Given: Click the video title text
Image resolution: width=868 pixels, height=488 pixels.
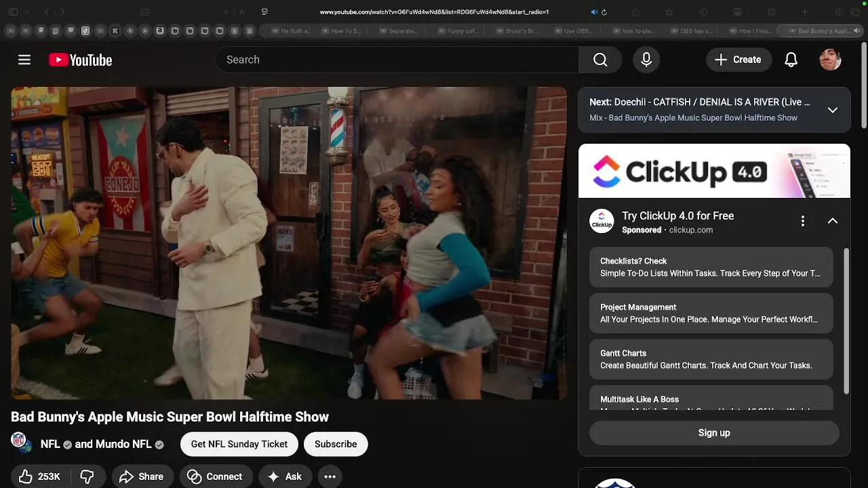Looking at the screenshot, I should tap(170, 417).
